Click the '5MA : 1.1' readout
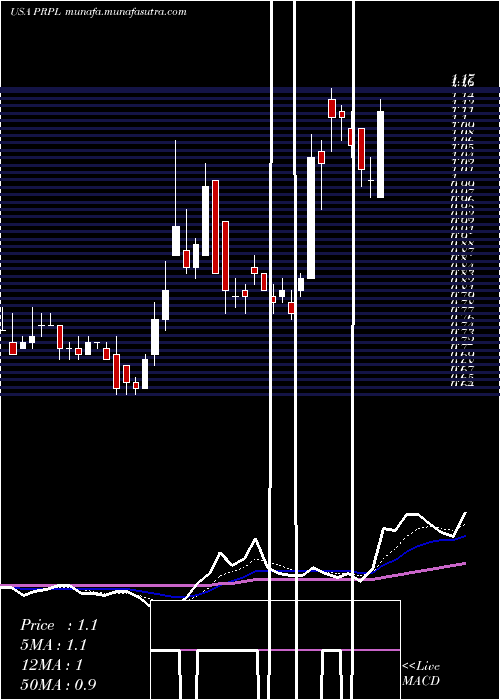 click(54, 645)
